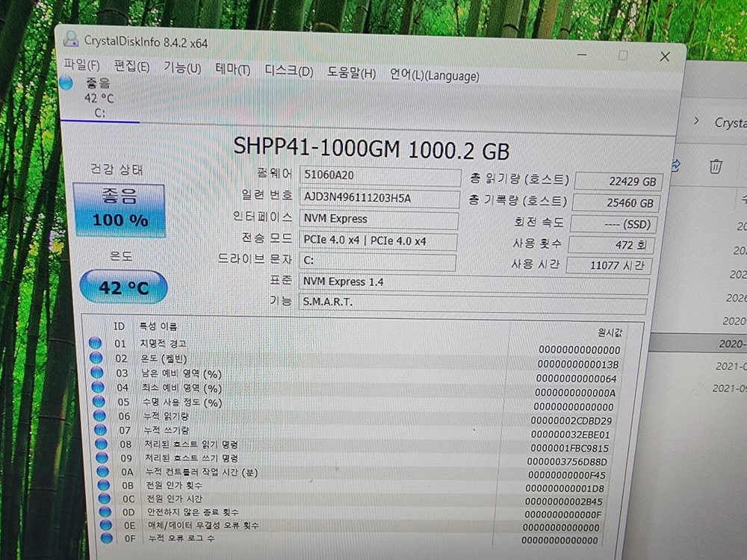
Task: Click raw value 00000002CDBD29
Action: (571, 421)
